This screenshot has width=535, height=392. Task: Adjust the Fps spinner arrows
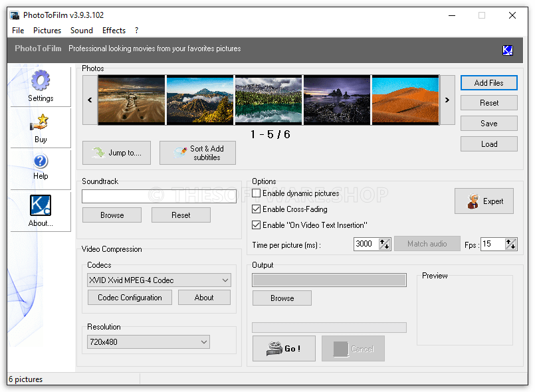click(x=511, y=244)
